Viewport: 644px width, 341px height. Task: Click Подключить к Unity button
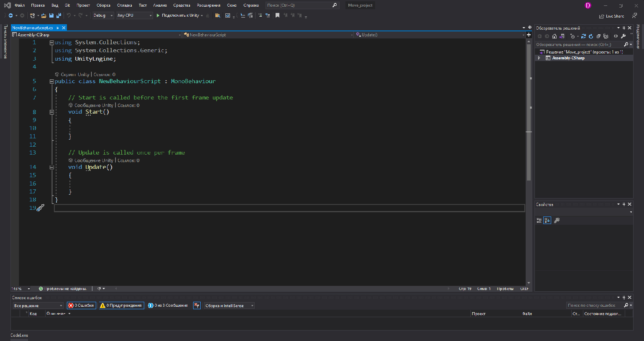(179, 15)
